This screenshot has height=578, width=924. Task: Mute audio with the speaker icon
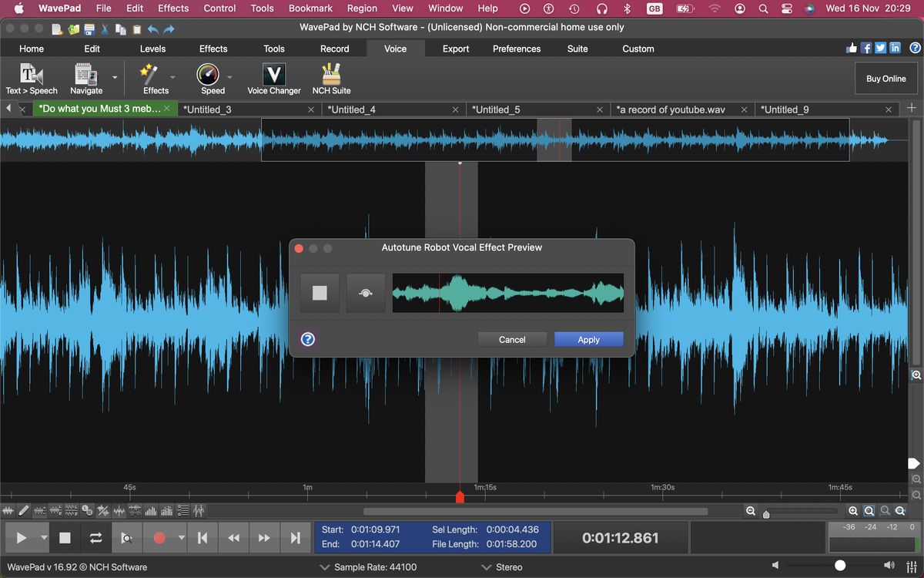775,566
